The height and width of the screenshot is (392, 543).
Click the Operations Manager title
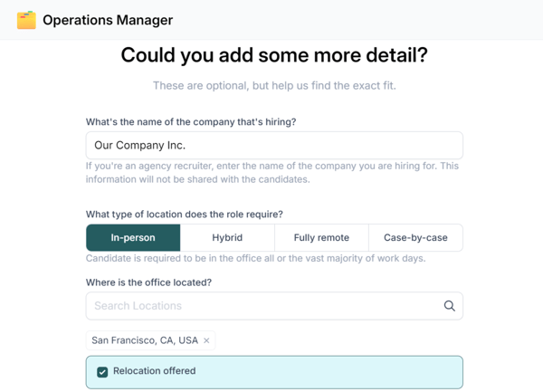point(108,20)
